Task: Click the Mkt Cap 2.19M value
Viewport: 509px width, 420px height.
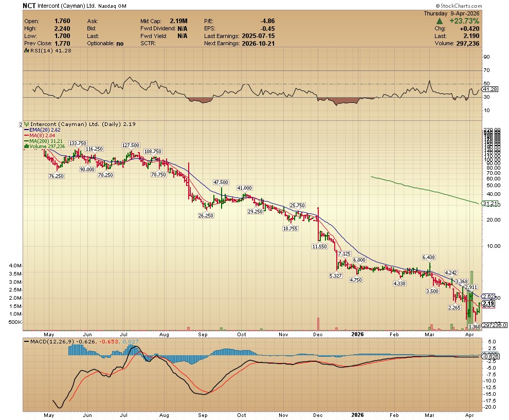Action: tap(178, 21)
